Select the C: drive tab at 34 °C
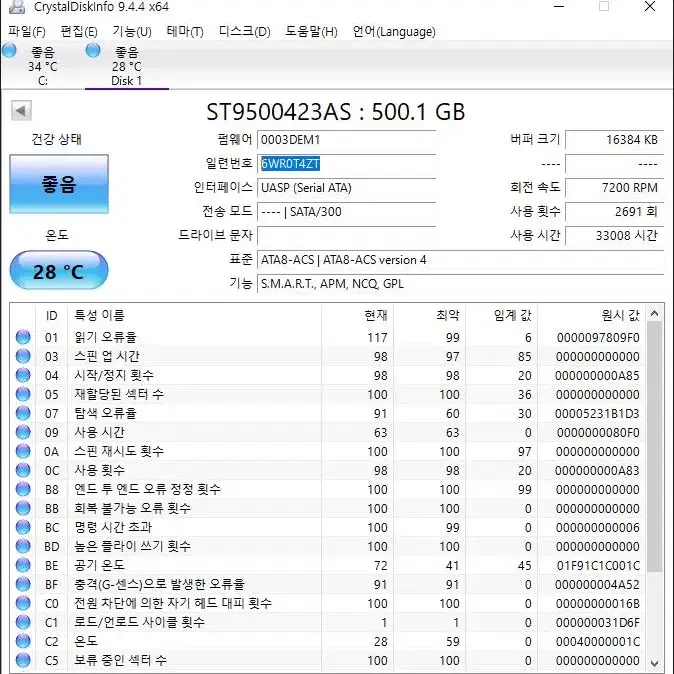Viewport: 674px width, 674px height. tap(42, 65)
